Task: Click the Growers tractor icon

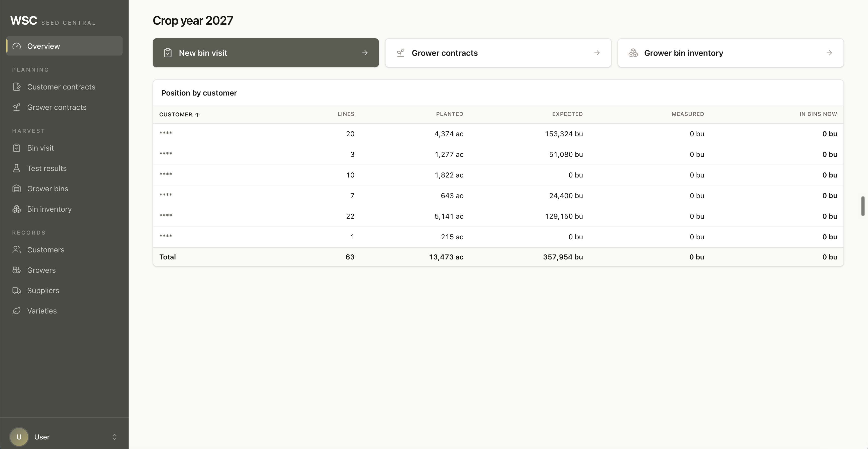Action: 17,270
